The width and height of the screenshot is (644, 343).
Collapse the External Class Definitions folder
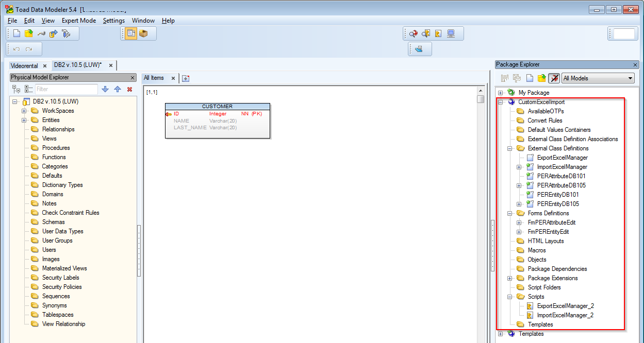(509, 148)
